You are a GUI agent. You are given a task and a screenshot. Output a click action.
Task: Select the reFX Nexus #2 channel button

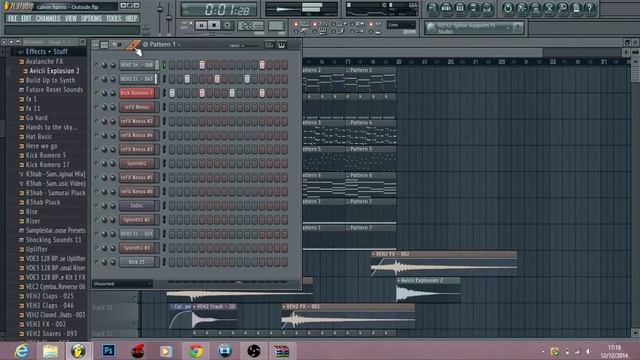pyautogui.click(x=137, y=121)
